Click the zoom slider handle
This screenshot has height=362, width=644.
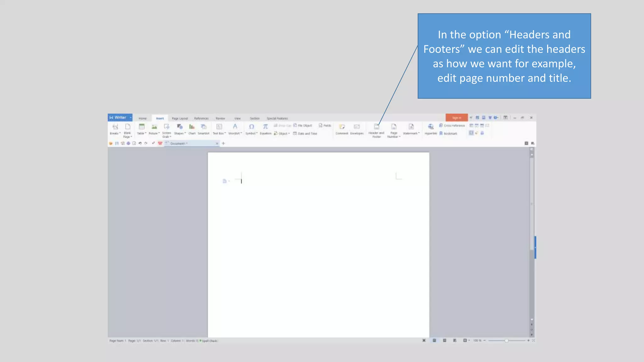point(507,341)
